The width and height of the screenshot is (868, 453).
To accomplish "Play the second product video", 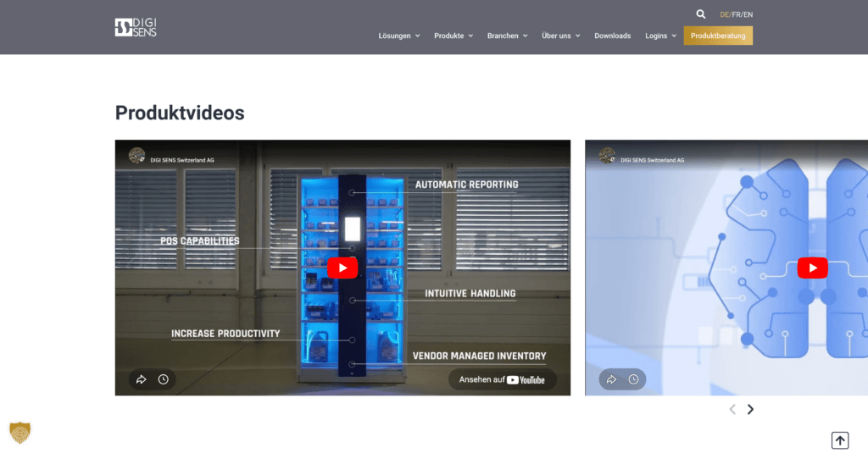I will pos(812,268).
